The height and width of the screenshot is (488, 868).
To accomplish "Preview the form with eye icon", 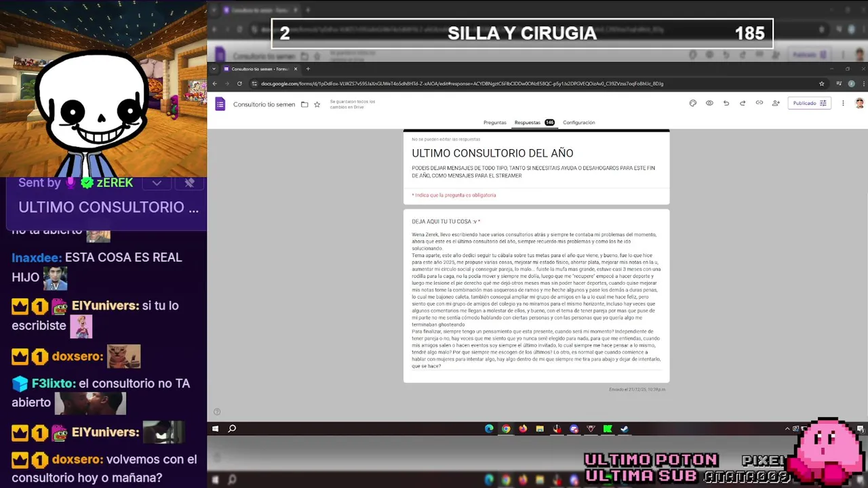I will pos(709,103).
